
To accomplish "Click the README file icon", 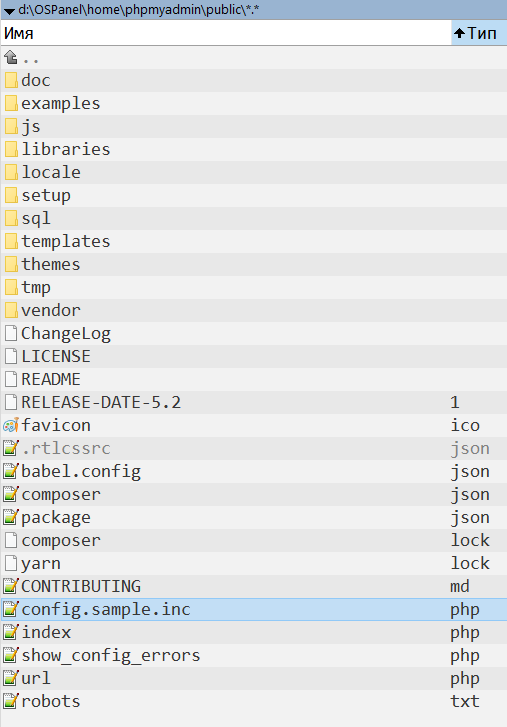I will pos(11,379).
